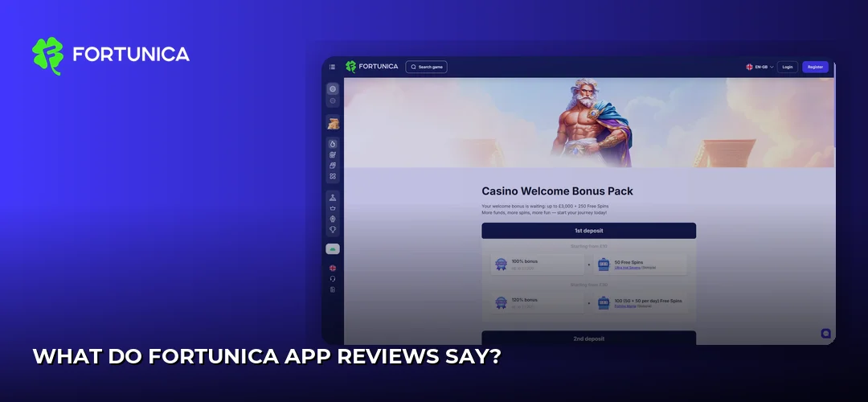Open the Ultra Hot Sevens game link
The width and height of the screenshot is (868, 402).
point(627,268)
